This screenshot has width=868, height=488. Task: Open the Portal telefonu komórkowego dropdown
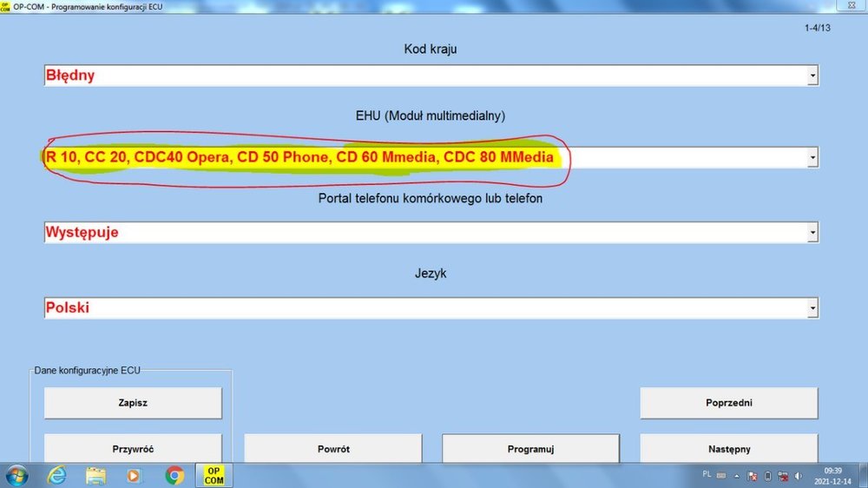point(812,233)
